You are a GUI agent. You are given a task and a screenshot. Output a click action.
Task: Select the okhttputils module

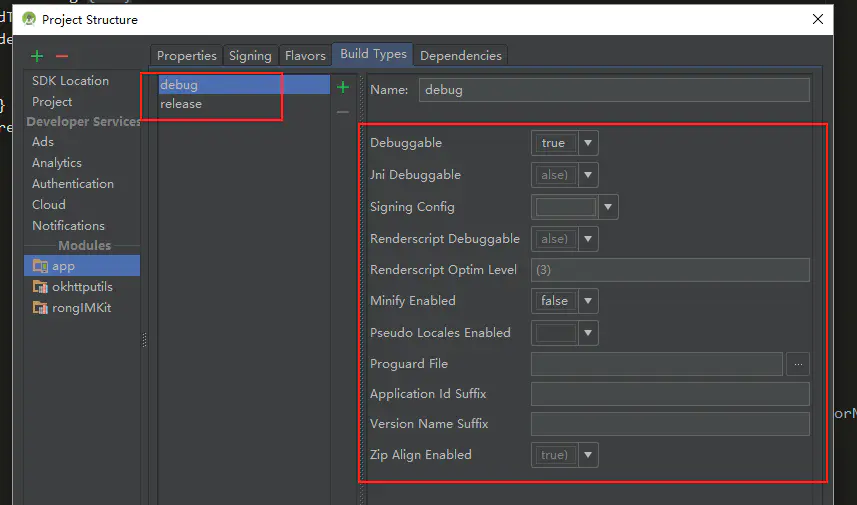click(82, 287)
